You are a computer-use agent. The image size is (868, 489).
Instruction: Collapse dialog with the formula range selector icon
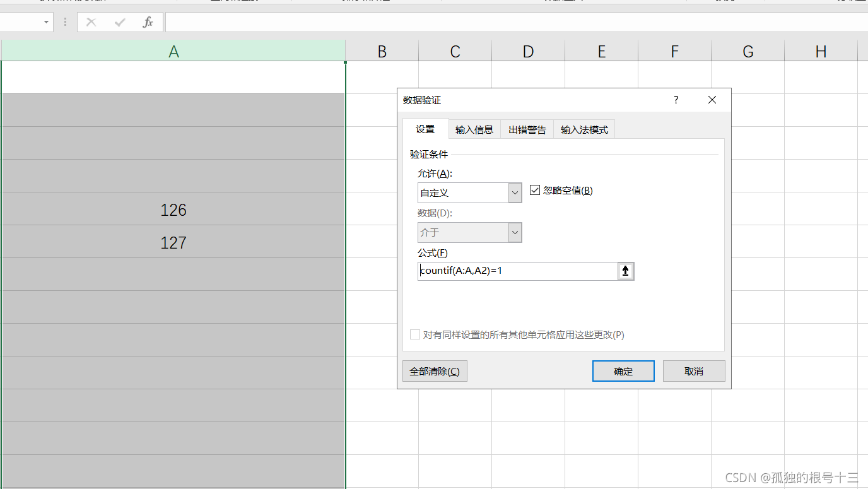(x=626, y=271)
